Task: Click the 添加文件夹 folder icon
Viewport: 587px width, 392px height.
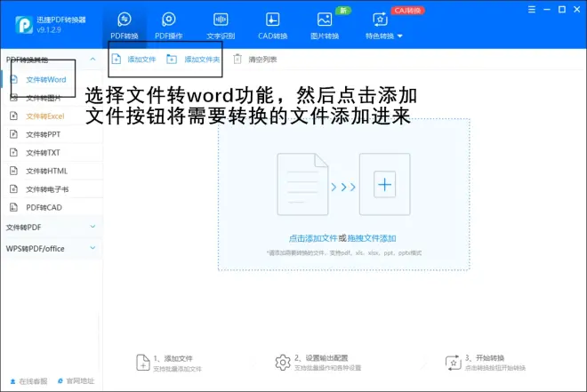Action: click(x=172, y=59)
